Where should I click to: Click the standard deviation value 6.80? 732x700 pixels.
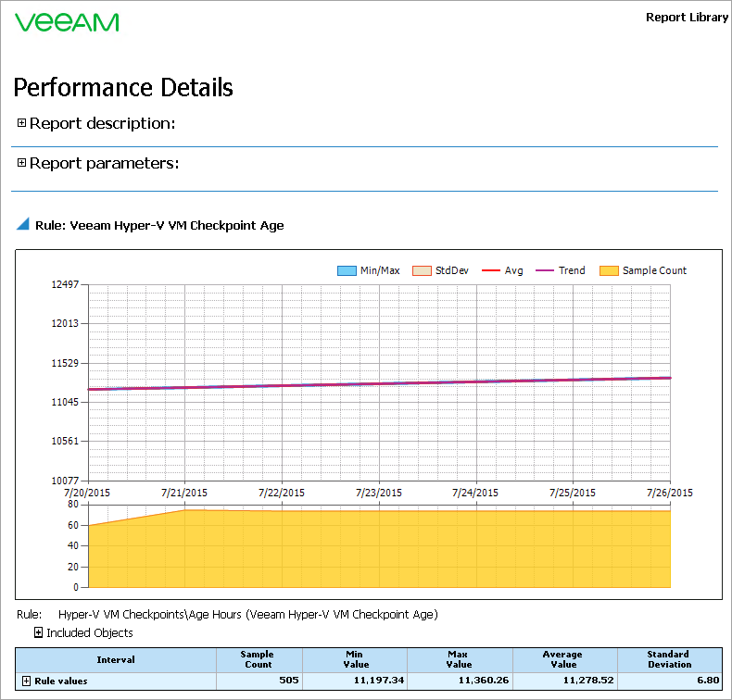point(708,681)
